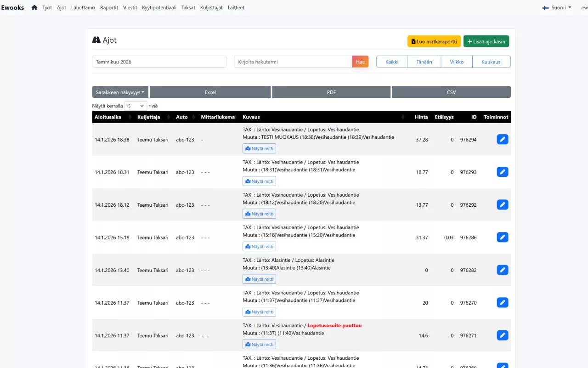Open the Kuljettajat menu item

[x=211, y=8]
